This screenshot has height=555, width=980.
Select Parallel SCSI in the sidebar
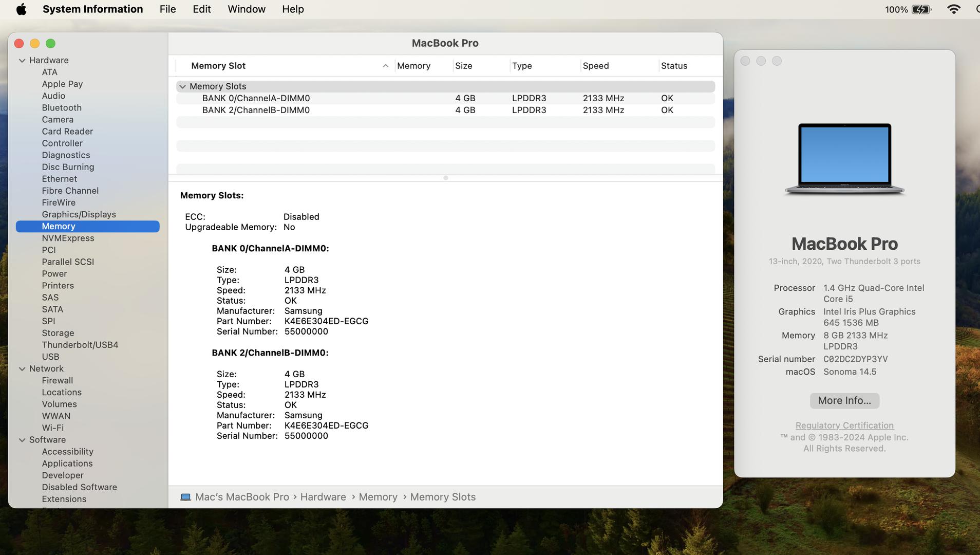[x=68, y=262]
